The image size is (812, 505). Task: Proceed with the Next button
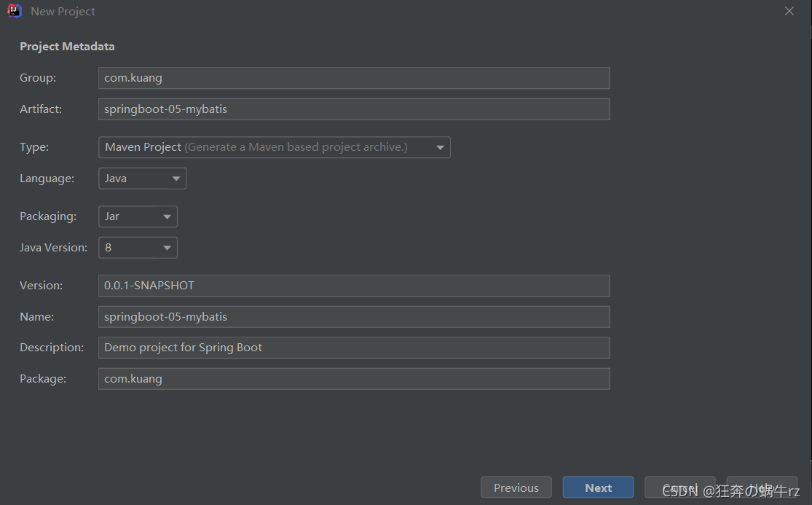(598, 488)
